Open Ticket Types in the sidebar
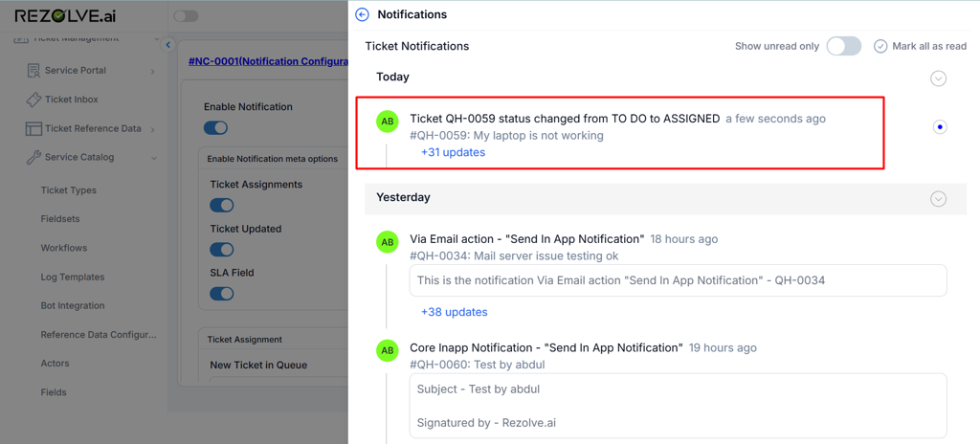The image size is (980, 444). click(69, 190)
